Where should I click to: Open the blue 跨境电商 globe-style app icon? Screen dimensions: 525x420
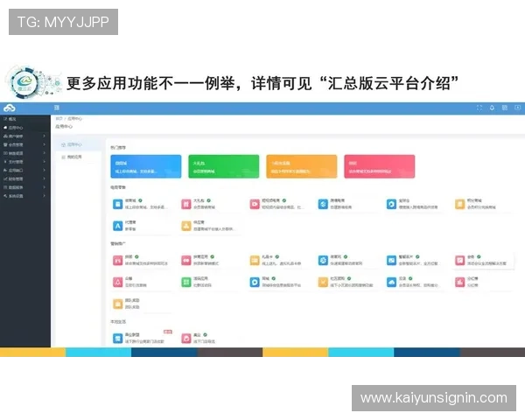323,204
